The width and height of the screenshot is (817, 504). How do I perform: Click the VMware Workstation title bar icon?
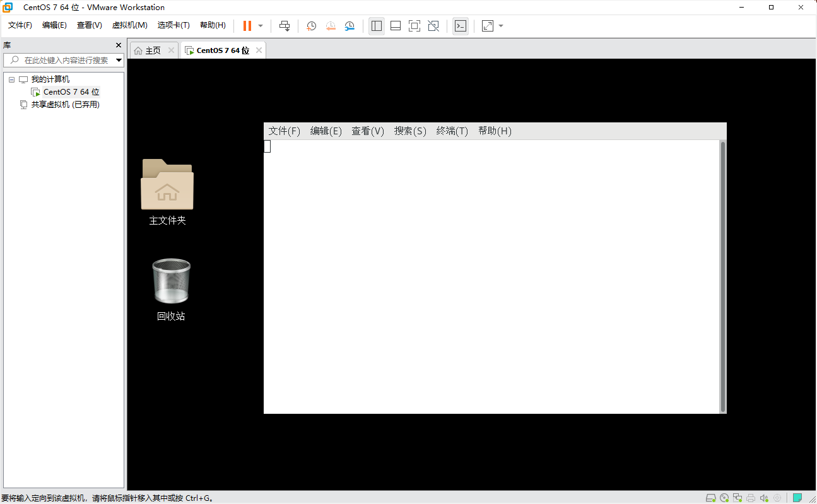[8, 8]
